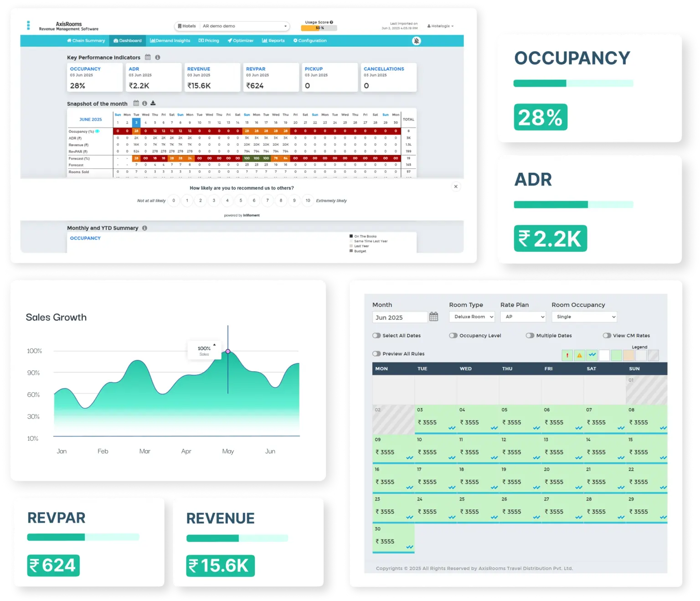The image size is (700, 601).
Task: Click the Month input field showing Jun 2025
Action: tap(399, 317)
